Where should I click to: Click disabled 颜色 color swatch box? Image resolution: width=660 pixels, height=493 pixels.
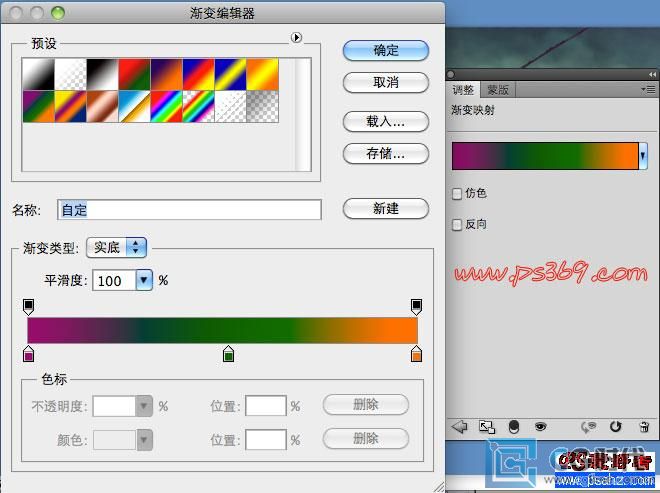[114, 440]
